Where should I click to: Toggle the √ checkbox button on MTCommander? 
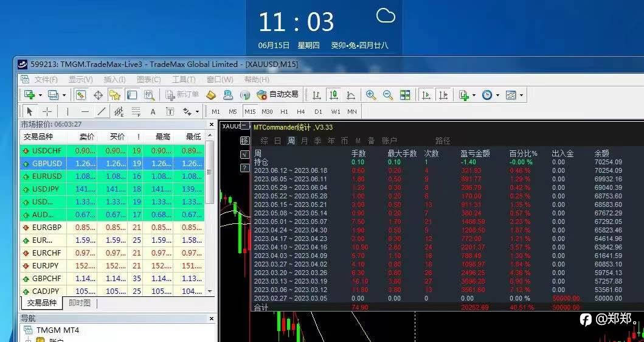pos(244,154)
